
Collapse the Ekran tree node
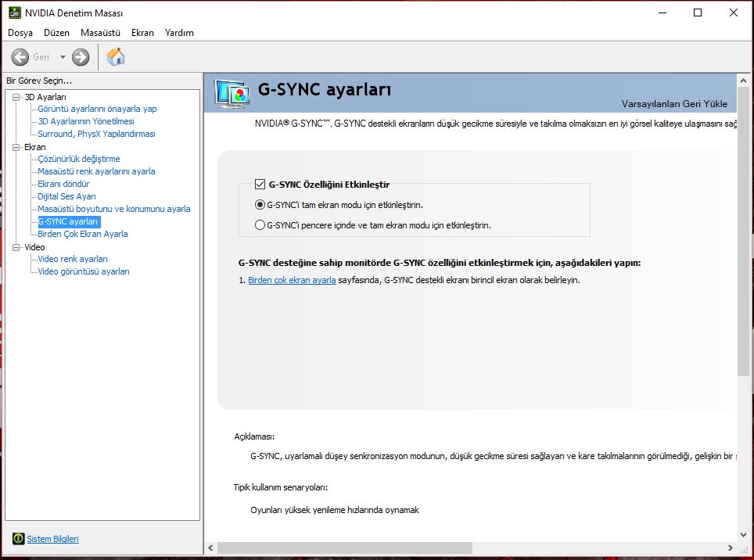point(16,147)
